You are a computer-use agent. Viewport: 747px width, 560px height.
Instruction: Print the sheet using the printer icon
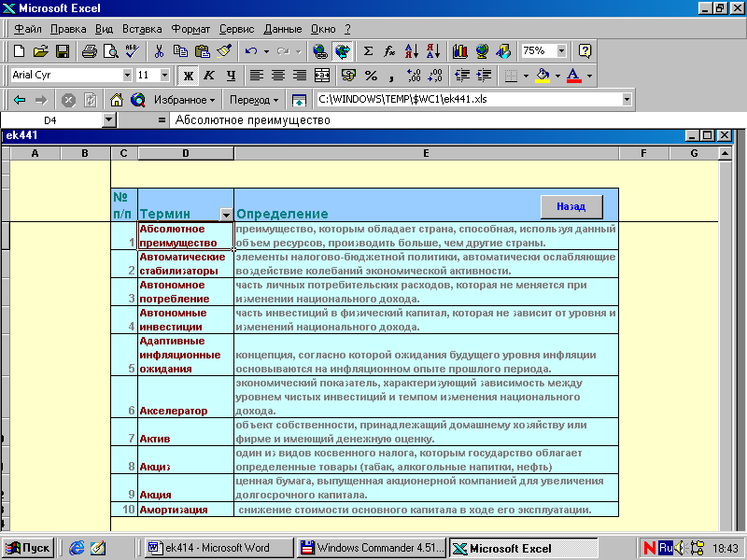89,51
